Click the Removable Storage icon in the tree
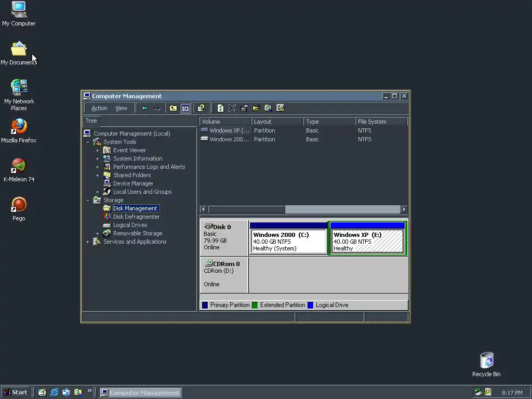Screen dimensions: 532x399 107,233
